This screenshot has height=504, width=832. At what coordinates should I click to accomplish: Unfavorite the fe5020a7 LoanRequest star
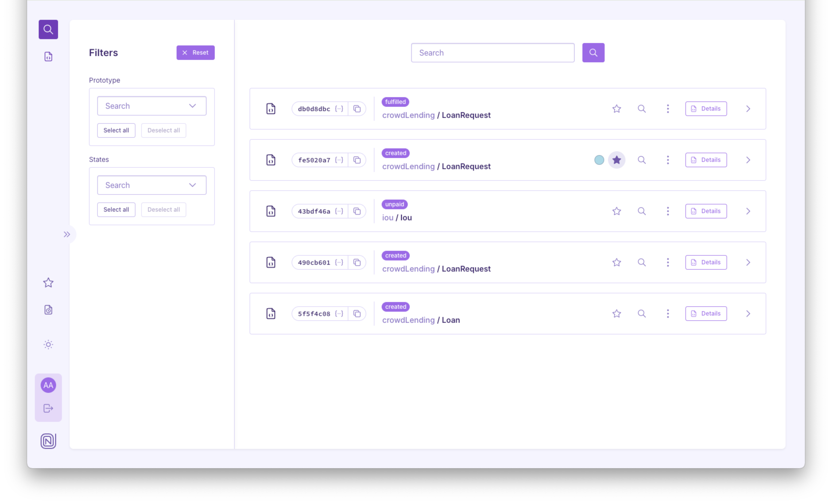(617, 160)
